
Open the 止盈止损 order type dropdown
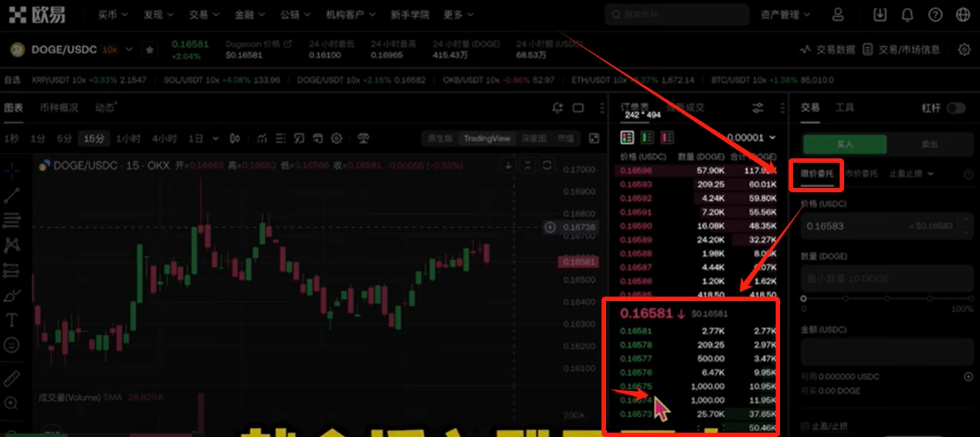tap(911, 174)
